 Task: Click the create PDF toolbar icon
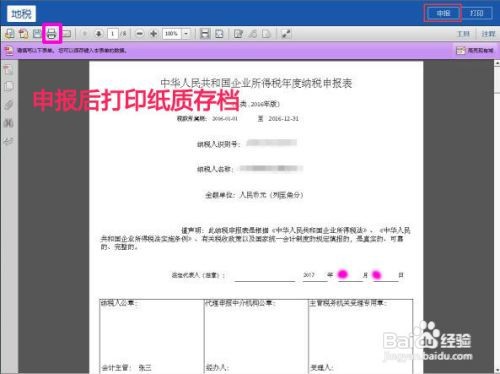click(x=23, y=33)
